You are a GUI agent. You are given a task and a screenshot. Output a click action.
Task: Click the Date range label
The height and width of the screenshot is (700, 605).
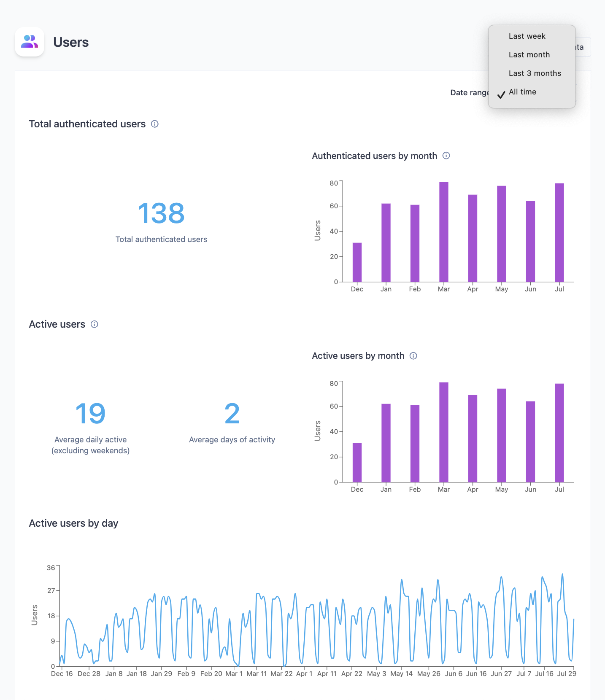pyautogui.click(x=469, y=93)
